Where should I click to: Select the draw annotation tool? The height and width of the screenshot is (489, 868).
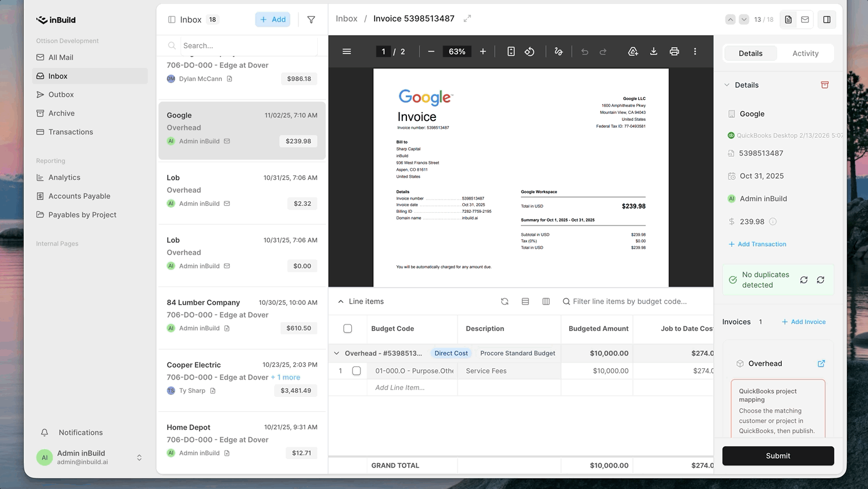pyautogui.click(x=558, y=51)
